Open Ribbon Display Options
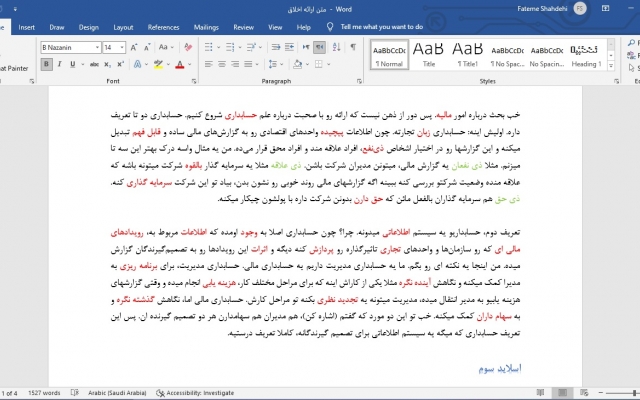The height and width of the screenshot is (400, 640). tap(606, 9)
